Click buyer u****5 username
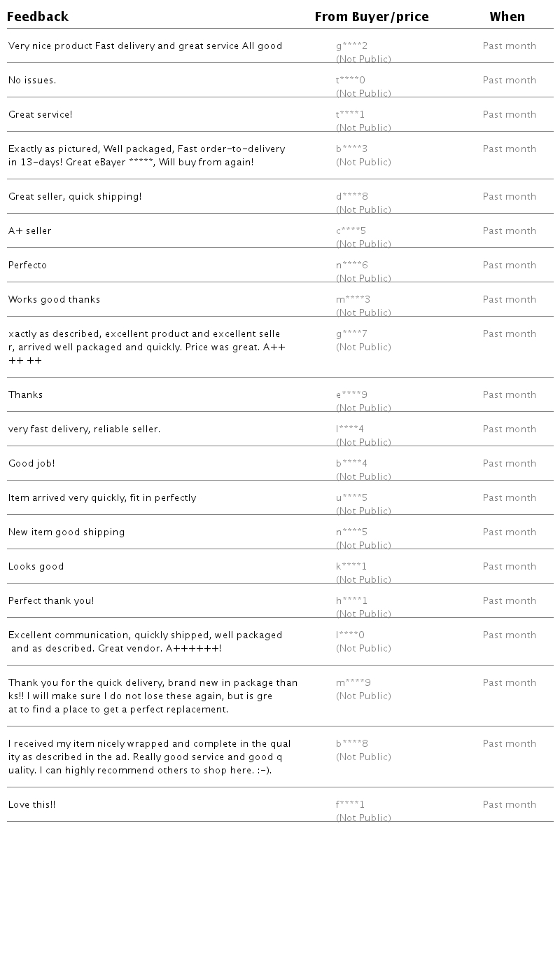 [x=352, y=498]
